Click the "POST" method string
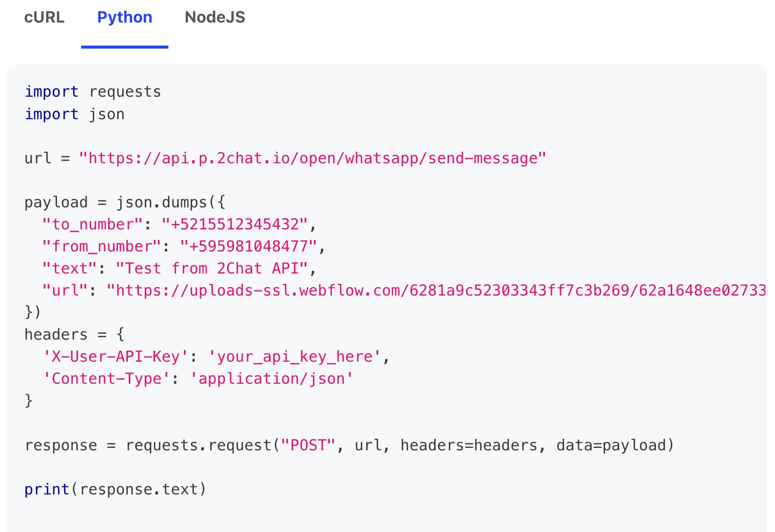Image resolution: width=775 pixels, height=532 pixels. click(308, 445)
